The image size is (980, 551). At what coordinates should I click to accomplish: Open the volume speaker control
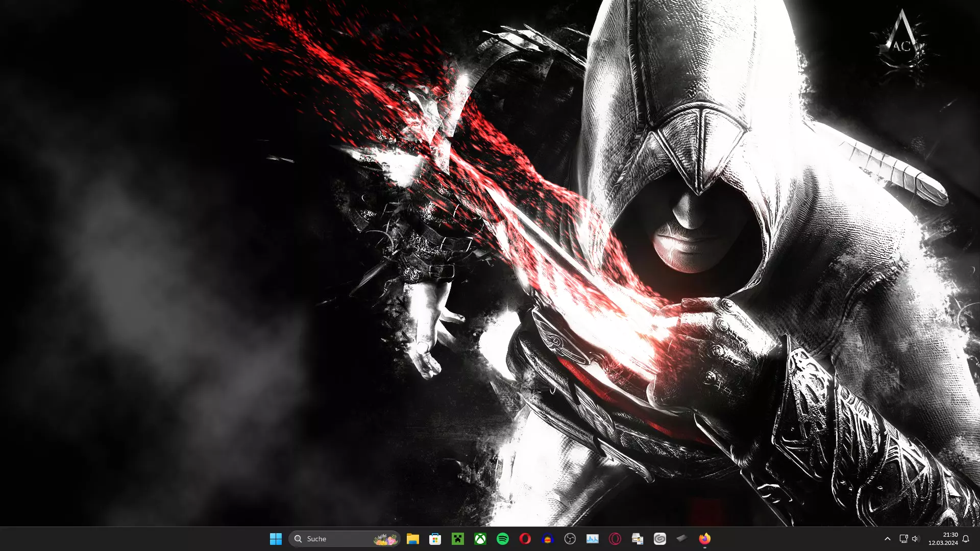[x=915, y=539]
